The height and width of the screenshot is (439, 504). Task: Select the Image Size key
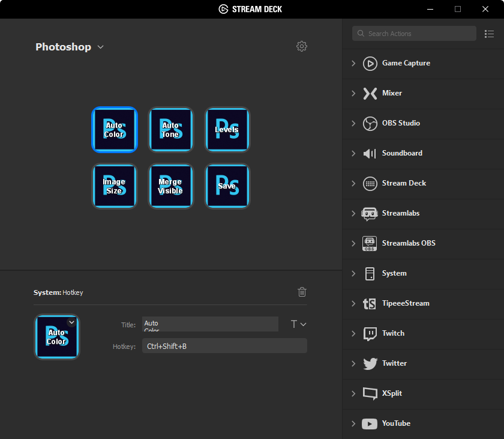point(115,186)
